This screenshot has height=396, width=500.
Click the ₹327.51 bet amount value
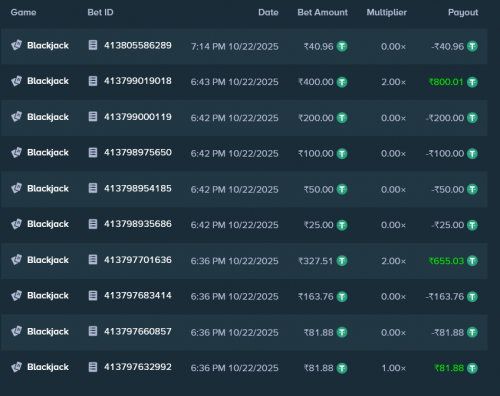point(316,261)
